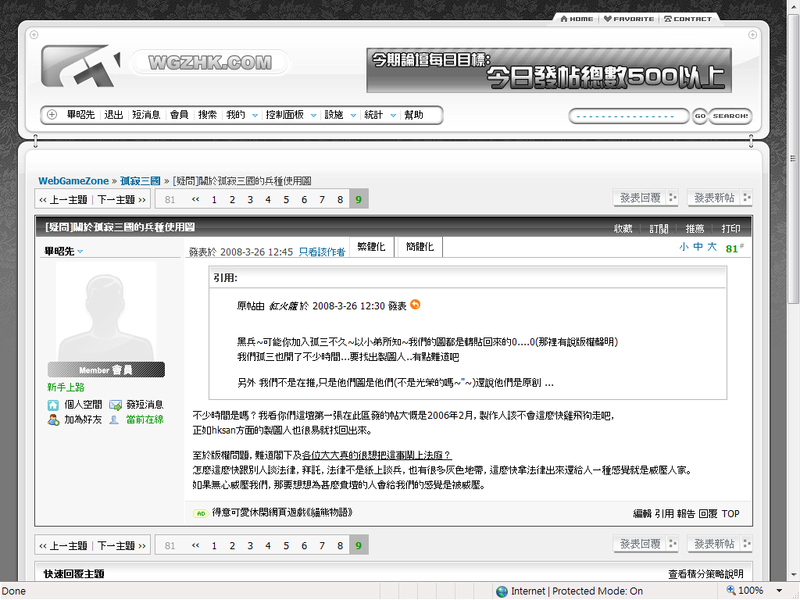Click top 發表回覆 post reply button

coord(645,197)
